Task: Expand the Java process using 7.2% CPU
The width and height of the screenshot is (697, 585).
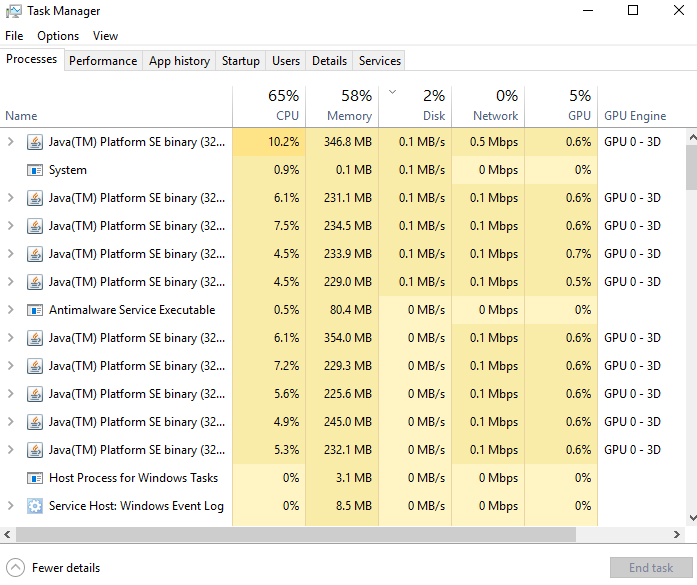Action: (x=11, y=366)
